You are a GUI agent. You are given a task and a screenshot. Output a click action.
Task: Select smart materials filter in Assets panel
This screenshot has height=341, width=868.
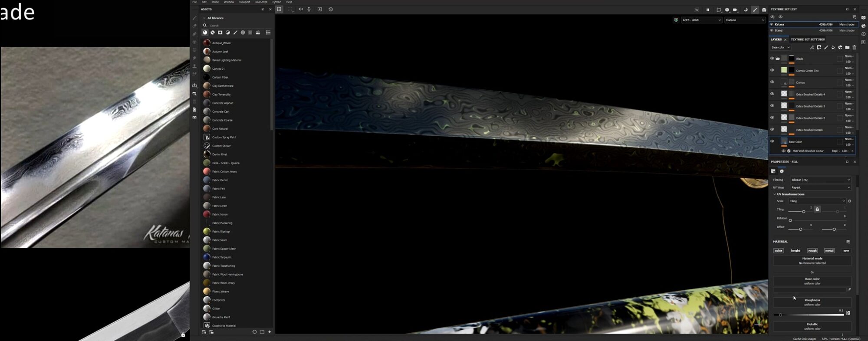(x=213, y=33)
